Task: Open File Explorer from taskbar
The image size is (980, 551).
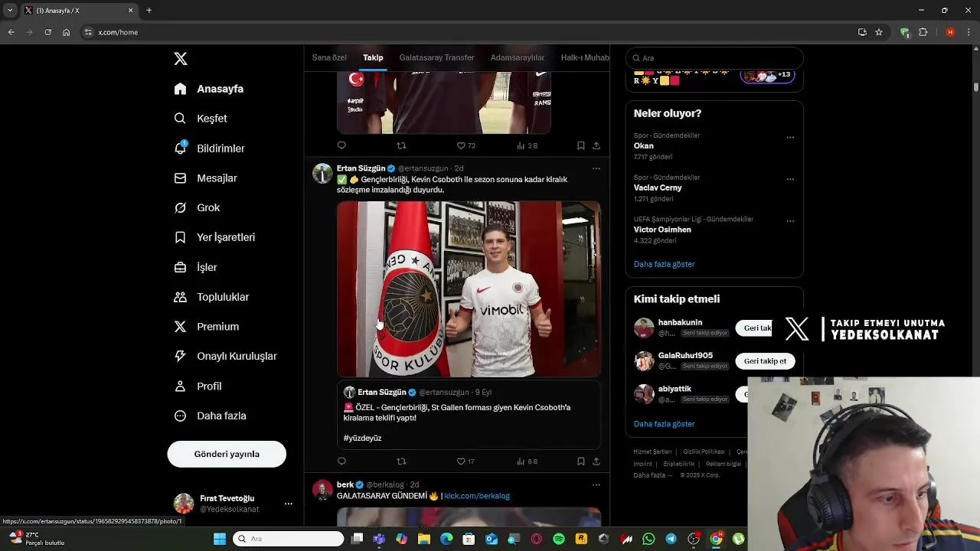Action: [x=424, y=539]
